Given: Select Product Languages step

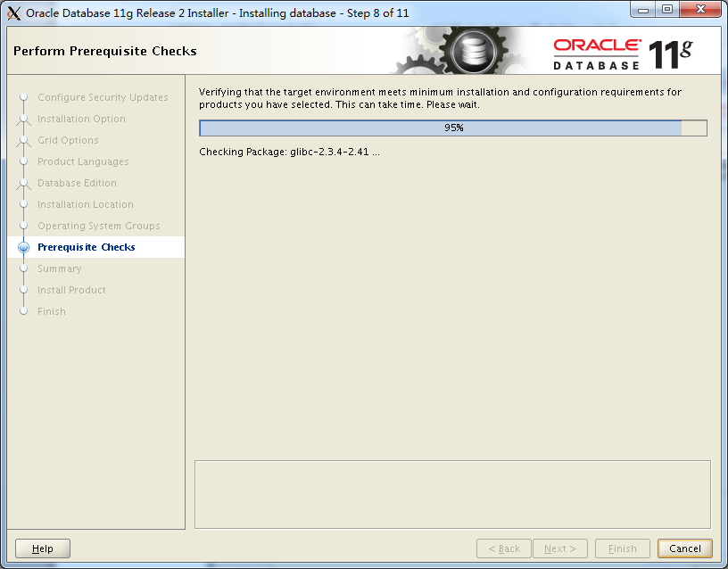Looking at the screenshot, I should coord(83,161).
